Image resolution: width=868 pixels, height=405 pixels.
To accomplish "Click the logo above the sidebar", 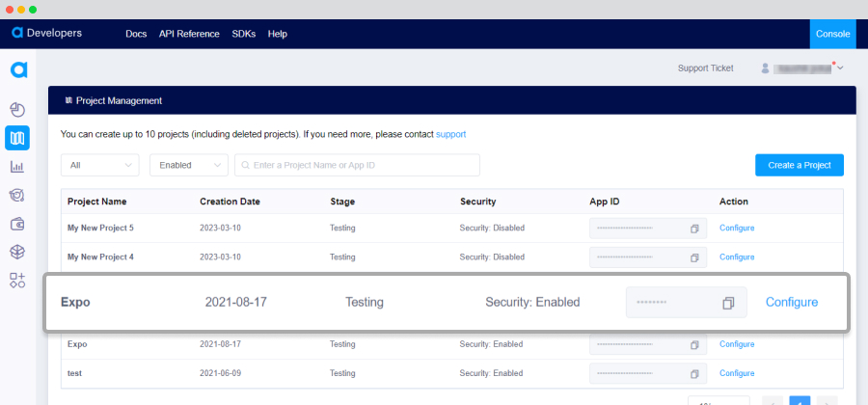I will pyautogui.click(x=19, y=69).
